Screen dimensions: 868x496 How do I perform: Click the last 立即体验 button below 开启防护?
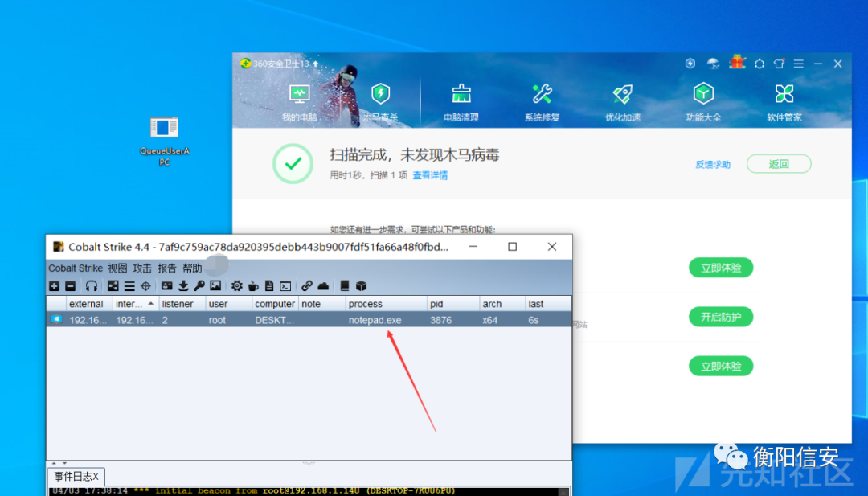pyautogui.click(x=721, y=366)
